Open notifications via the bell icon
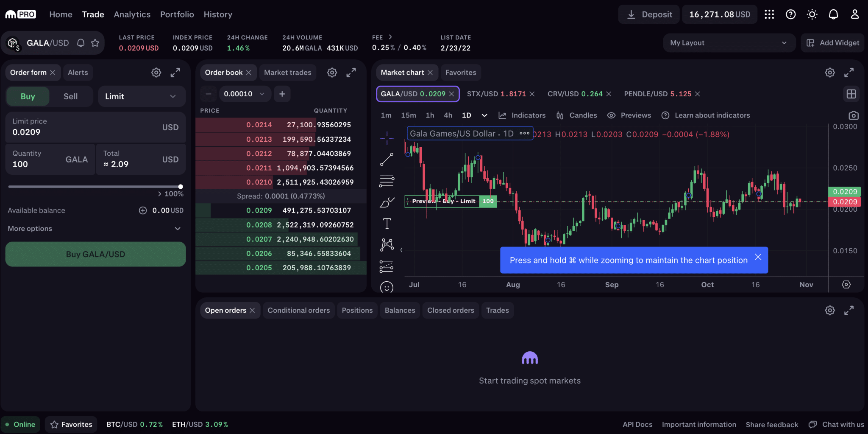Screen dimensions: 868x434 [833, 14]
